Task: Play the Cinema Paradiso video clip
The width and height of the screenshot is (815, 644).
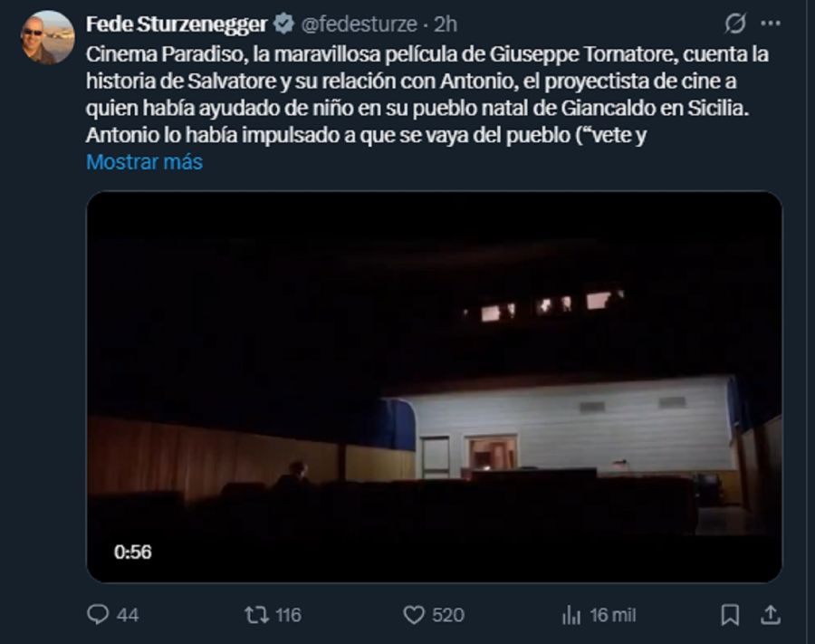Action: [434, 387]
